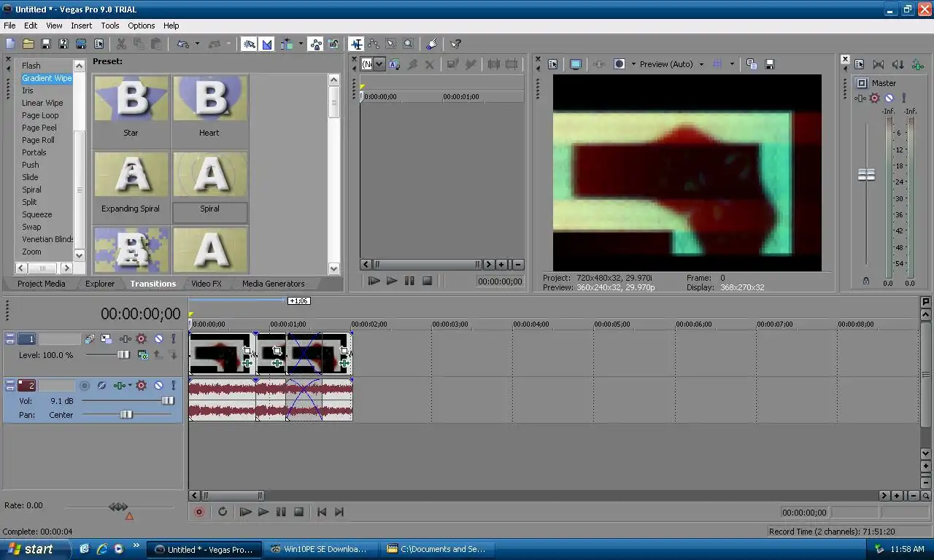Viewport: 934px width, 560px height.
Task: Adjust the Master volume fader
Action: [x=866, y=175]
